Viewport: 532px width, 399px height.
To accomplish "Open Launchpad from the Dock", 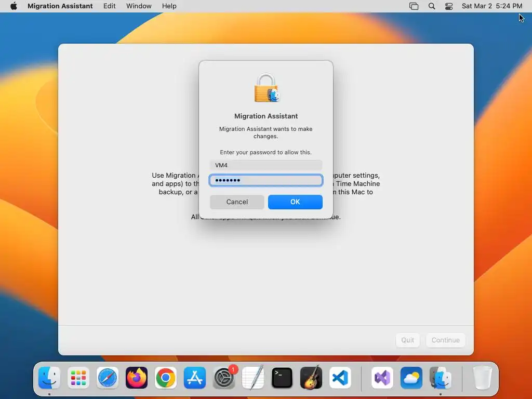I will pos(78,378).
